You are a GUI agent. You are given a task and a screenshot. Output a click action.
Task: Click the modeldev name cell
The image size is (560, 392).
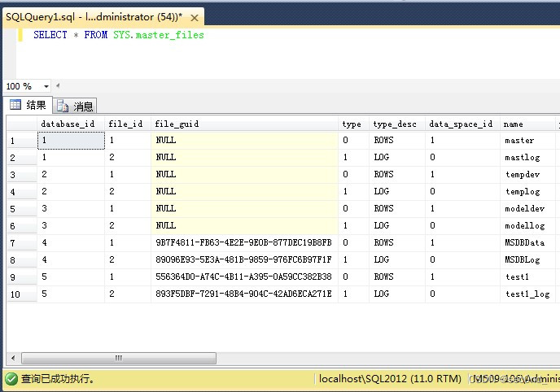[528, 209]
